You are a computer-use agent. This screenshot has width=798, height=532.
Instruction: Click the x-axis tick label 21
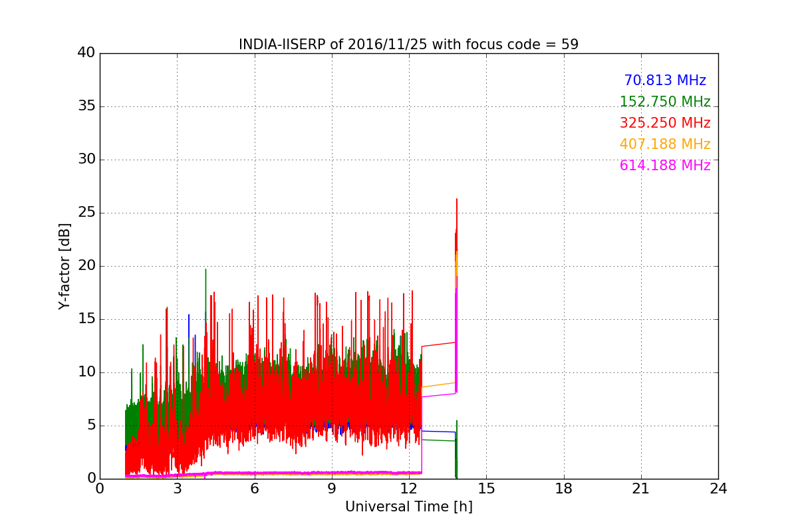[x=641, y=488]
